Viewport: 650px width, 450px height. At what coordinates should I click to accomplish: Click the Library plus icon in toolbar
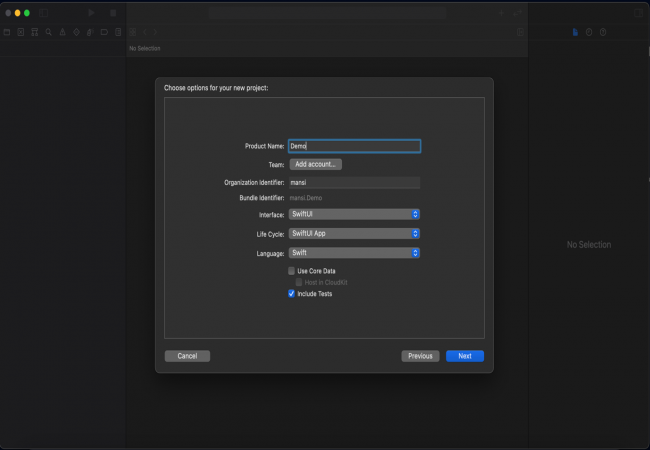pos(501,13)
